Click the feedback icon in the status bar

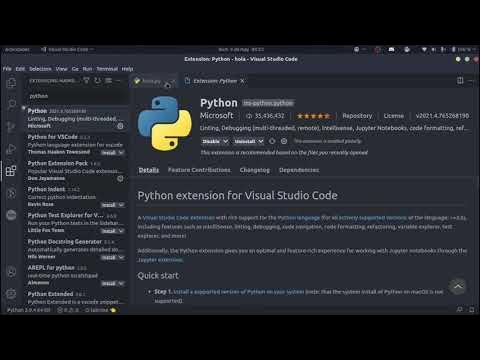(x=460, y=310)
